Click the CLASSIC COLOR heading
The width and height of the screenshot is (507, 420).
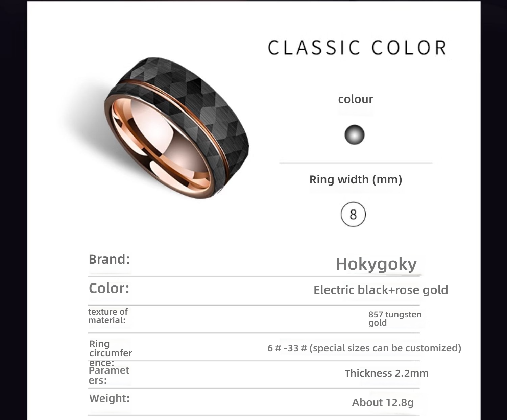[x=357, y=47]
